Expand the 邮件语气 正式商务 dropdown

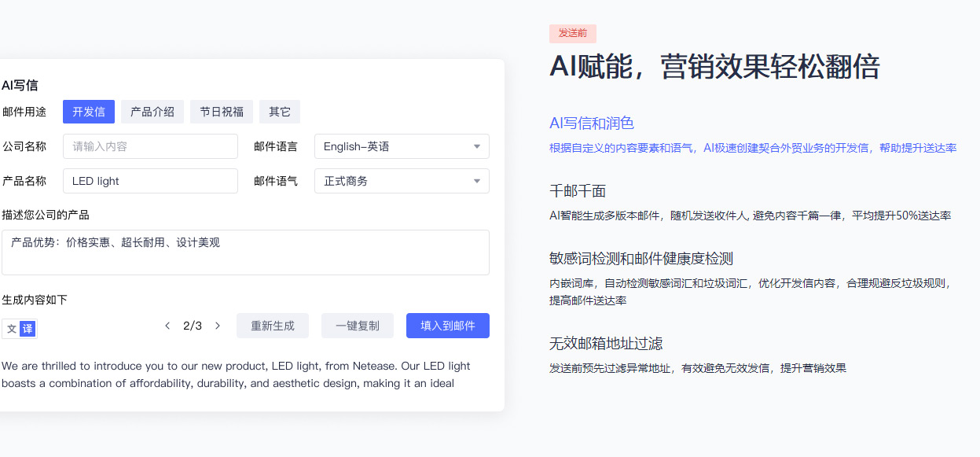tap(402, 181)
